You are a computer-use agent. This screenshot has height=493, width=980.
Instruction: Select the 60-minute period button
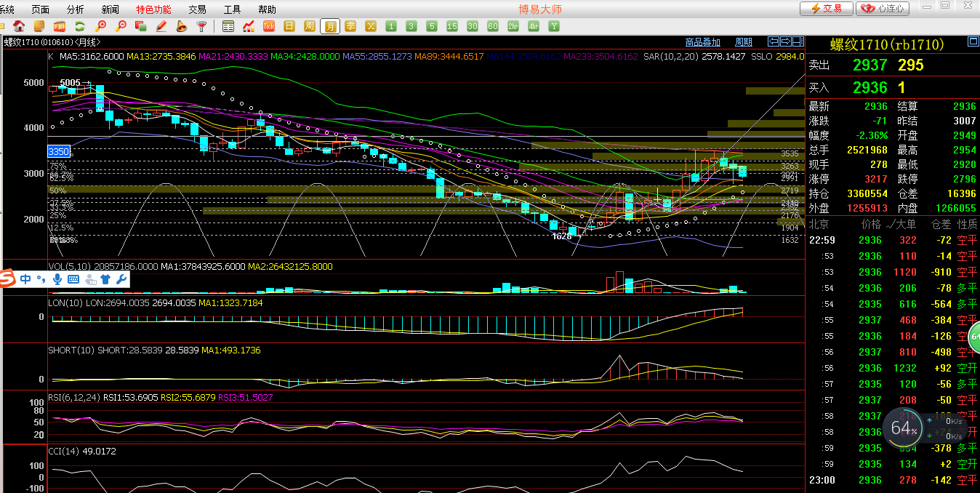(493, 26)
